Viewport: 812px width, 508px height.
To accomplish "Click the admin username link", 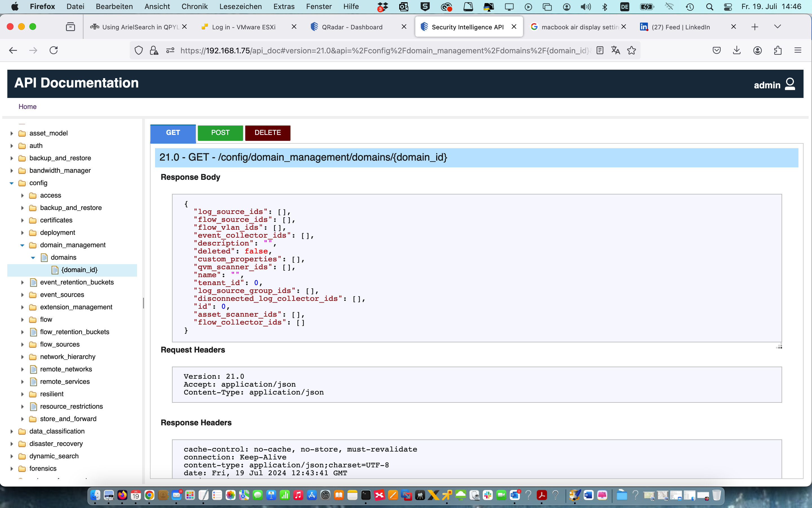I will [767, 85].
